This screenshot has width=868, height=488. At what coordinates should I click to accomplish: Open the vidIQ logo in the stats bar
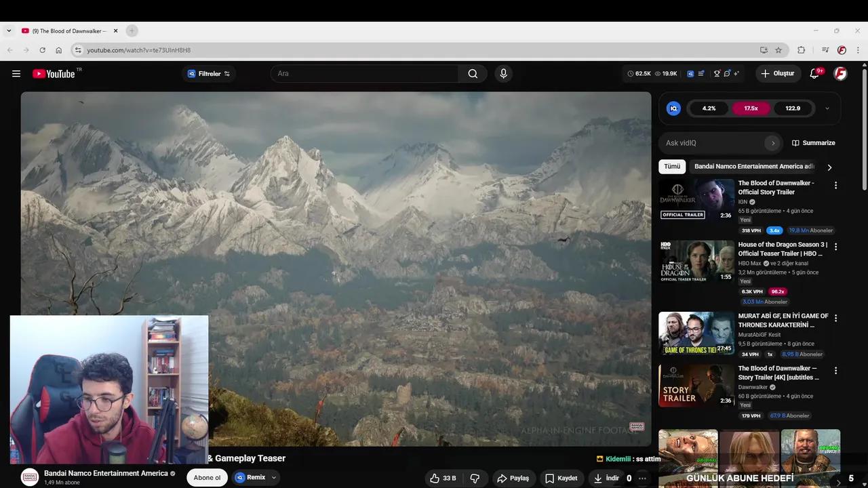click(690, 74)
